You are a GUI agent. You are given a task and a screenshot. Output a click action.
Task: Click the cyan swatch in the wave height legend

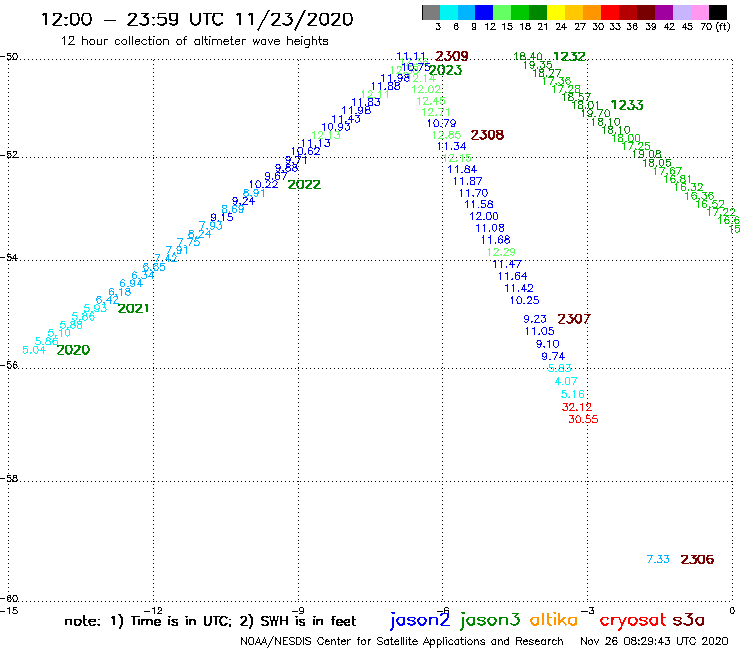[449, 12]
